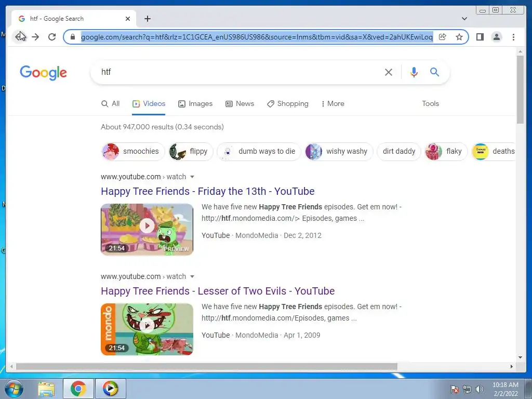Screen dimensions: 532x399
Task: Share this page using the address bar share icon
Action: click(x=442, y=37)
